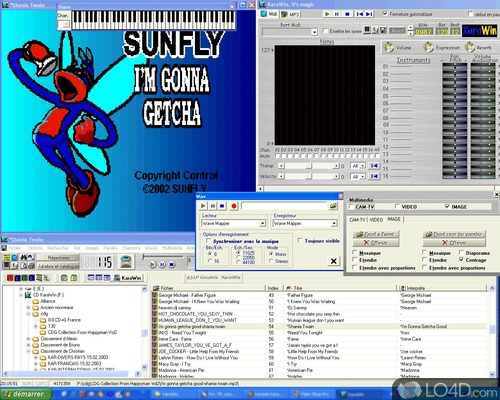Click the right Effacer button
Viewport: 500px width, 400px height.
[454, 243]
